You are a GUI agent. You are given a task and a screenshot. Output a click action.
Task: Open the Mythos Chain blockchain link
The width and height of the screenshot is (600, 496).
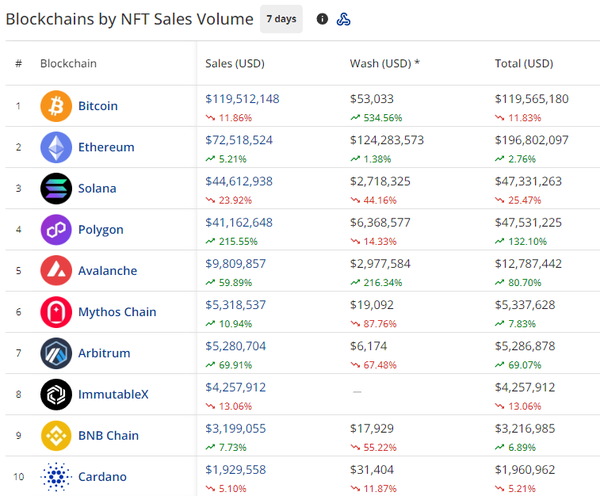117,312
